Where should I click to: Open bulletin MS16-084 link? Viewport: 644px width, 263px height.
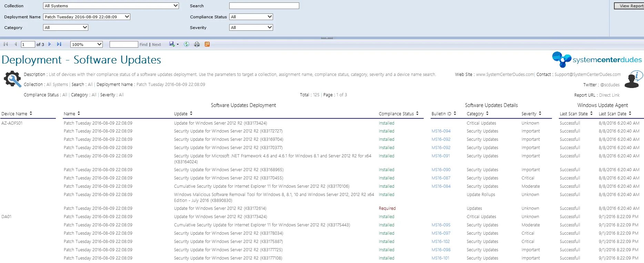pyautogui.click(x=441, y=186)
